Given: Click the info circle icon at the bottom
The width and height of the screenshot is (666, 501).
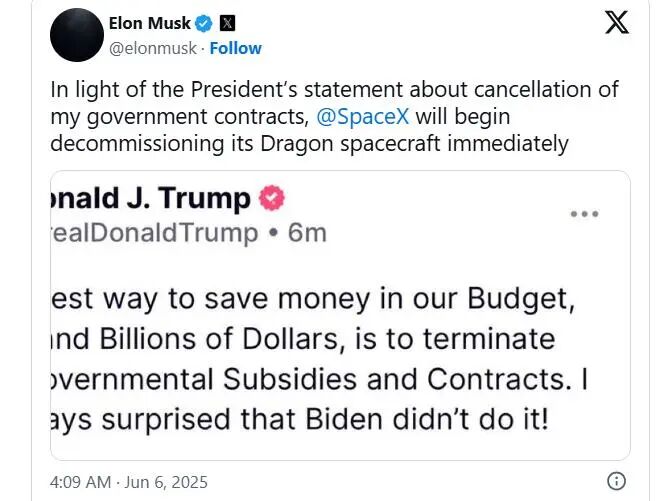Looking at the screenshot, I should click(x=616, y=481).
